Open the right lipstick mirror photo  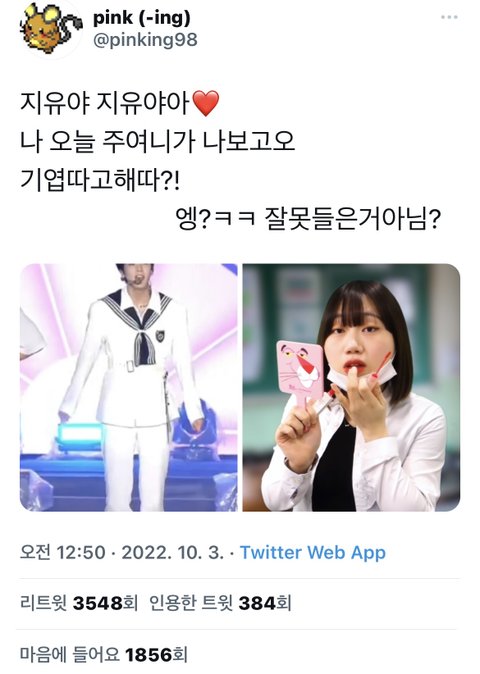(352, 387)
